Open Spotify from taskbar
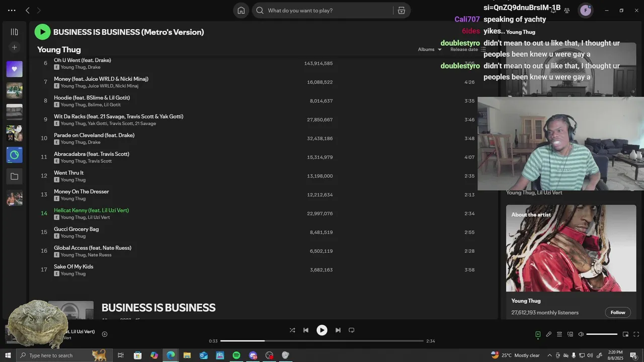Viewport: 644px width, 362px height. [x=236, y=355]
